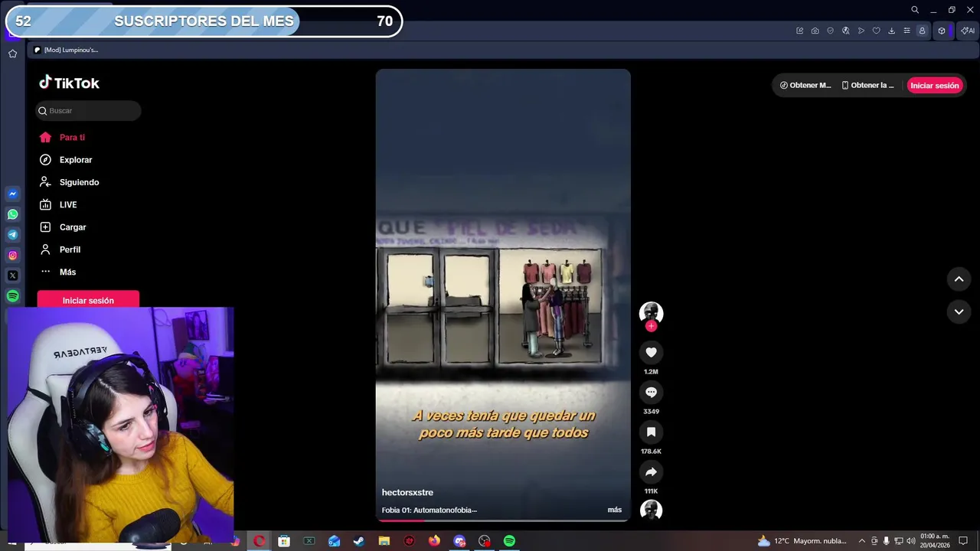The height and width of the screenshot is (551, 980).
Task: Expand video description with más
Action: pos(615,510)
